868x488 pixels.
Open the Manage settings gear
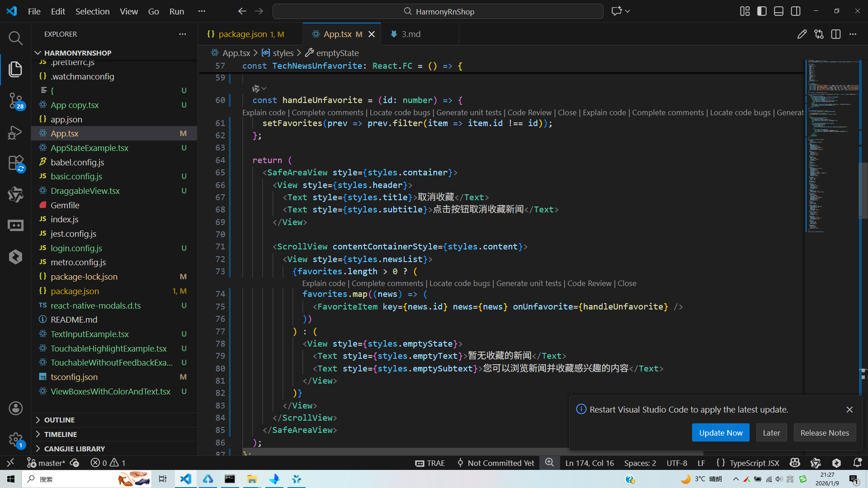coord(15,439)
